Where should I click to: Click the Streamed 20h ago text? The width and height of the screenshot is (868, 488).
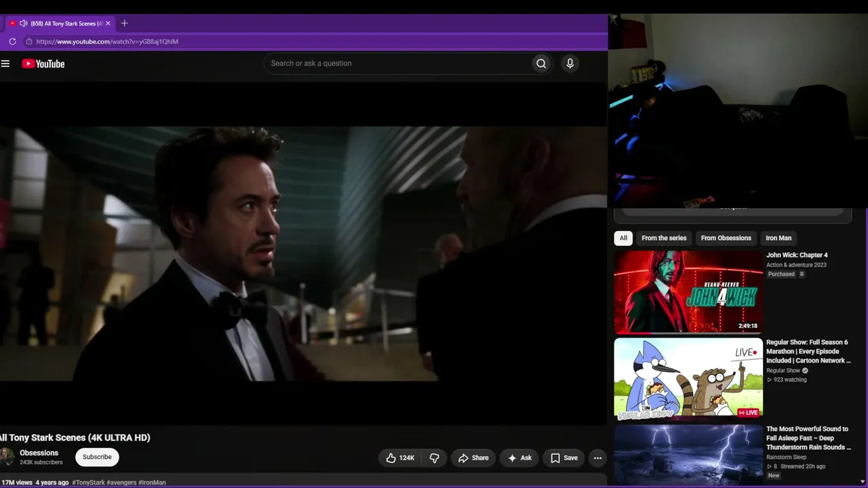point(803,467)
